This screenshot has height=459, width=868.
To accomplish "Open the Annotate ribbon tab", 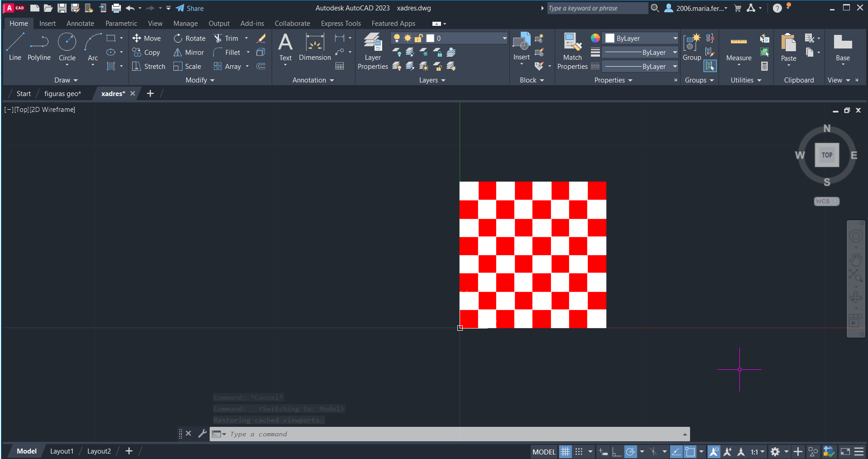I will pyautogui.click(x=80, y=24).
